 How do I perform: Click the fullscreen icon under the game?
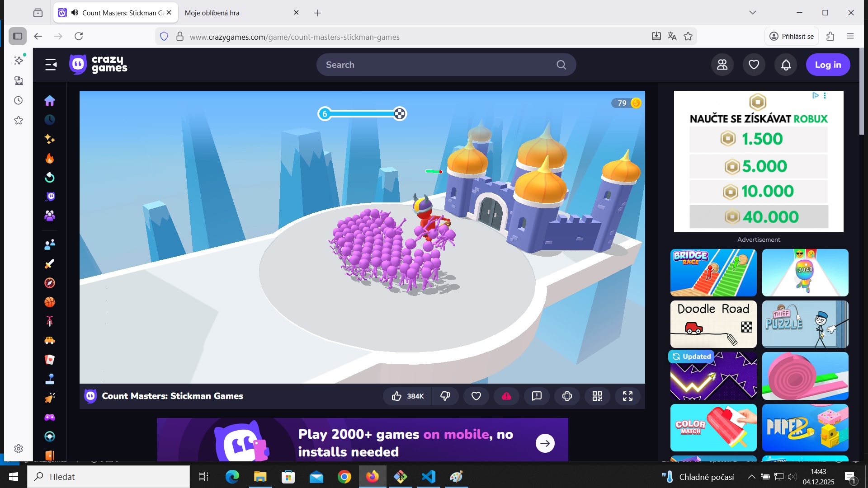point(627,396)
